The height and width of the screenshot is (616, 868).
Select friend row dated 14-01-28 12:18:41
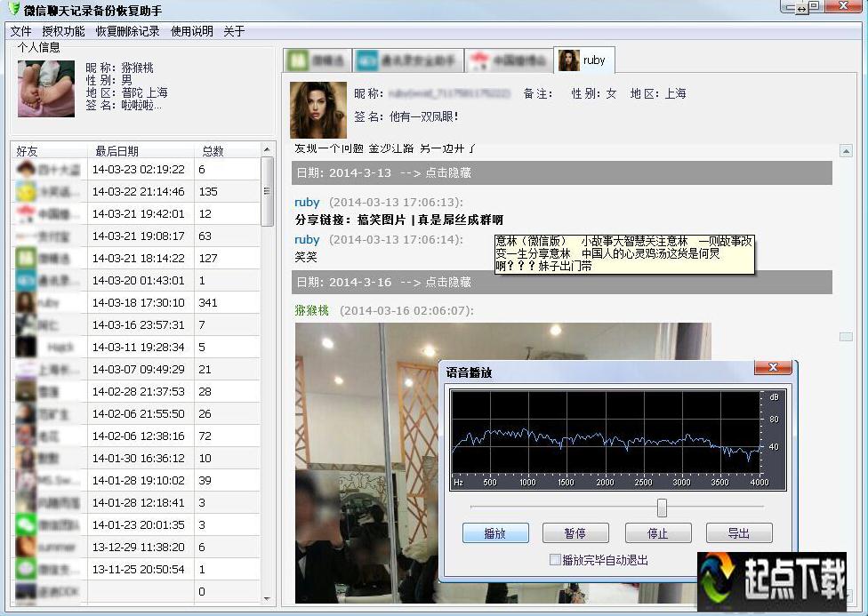click(136, 502)
